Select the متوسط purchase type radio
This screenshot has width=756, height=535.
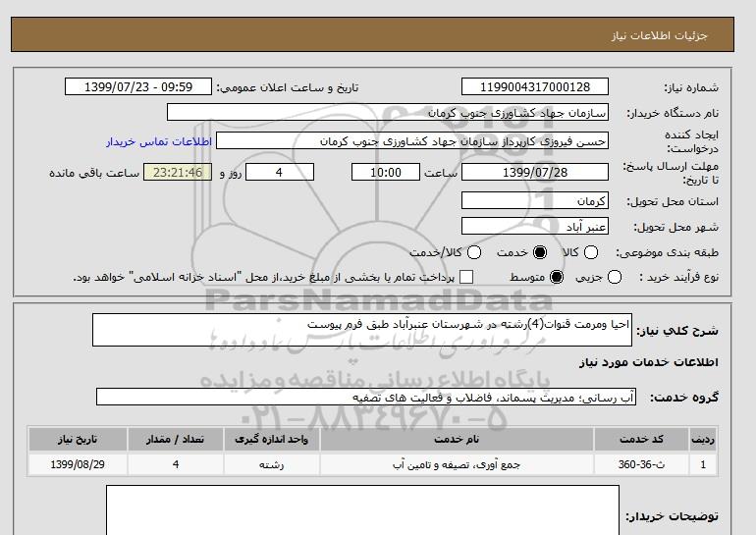click(x=557, y=278)
